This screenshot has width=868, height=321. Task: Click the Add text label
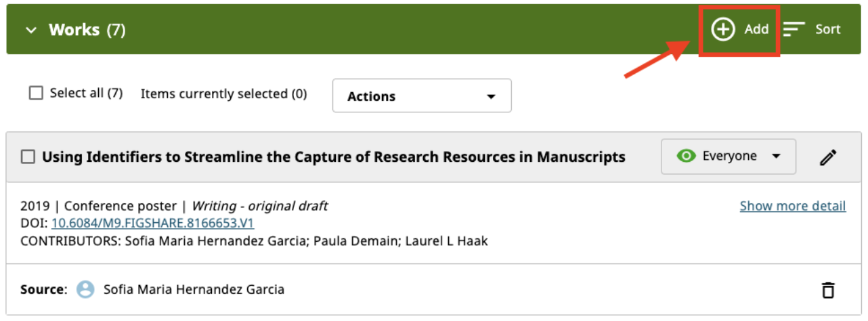click(756, 29)
